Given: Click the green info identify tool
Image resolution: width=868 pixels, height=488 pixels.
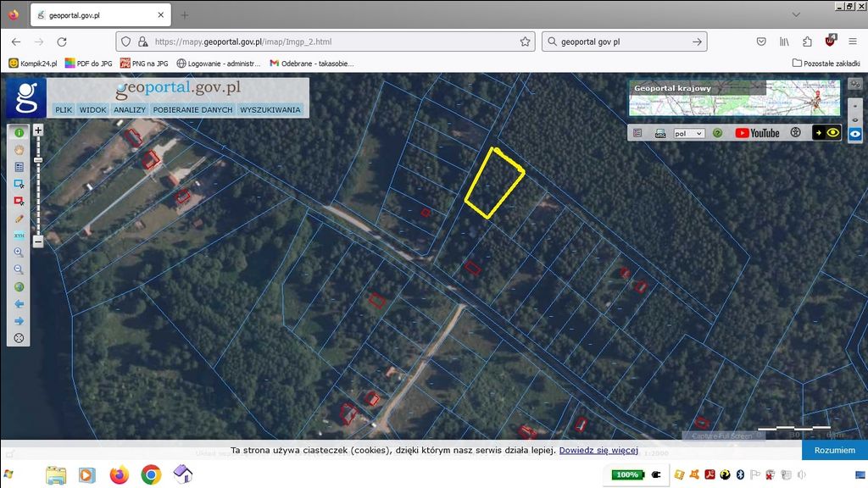Looking at the screenshot, I should coord(19,133).
